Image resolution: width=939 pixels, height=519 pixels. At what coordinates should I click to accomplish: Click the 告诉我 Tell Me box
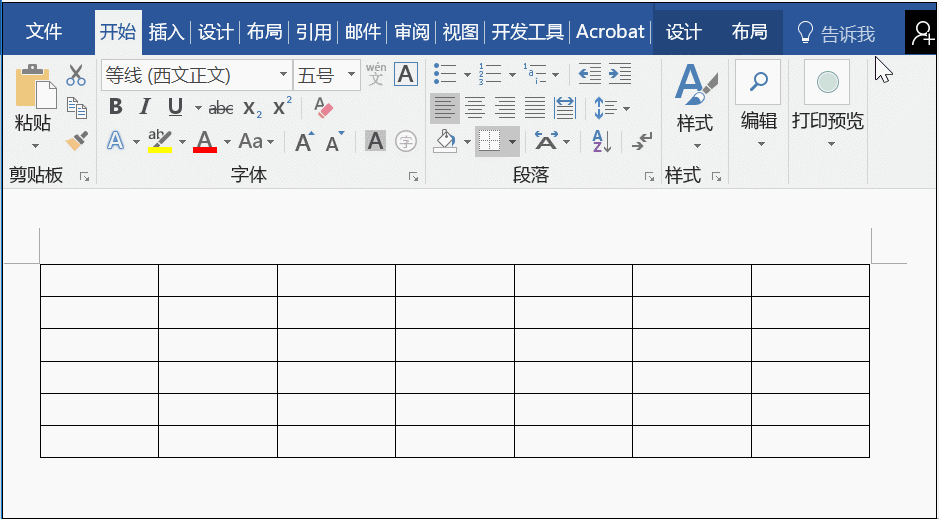click(x=837, y=34)
